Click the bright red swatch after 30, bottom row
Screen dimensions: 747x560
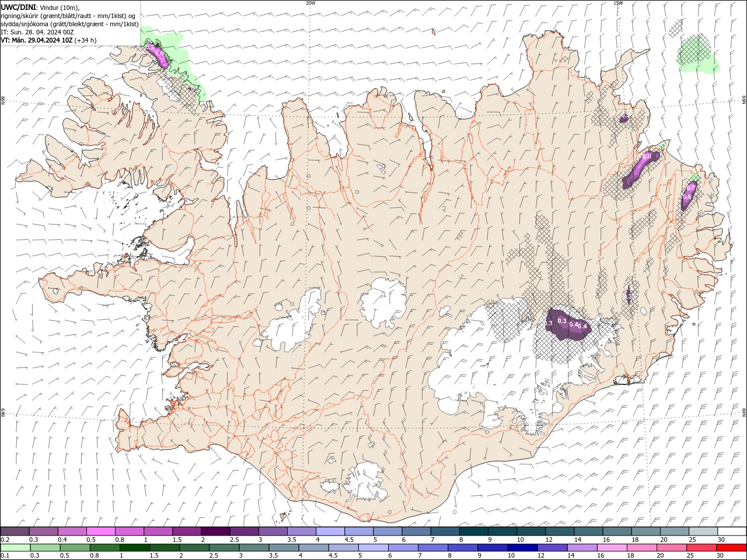click(731, 548)
